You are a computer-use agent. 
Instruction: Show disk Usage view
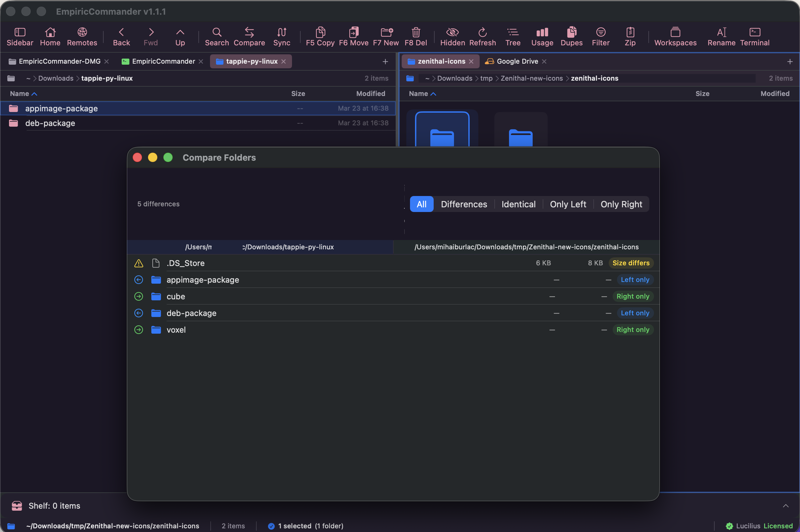(541, 36)
